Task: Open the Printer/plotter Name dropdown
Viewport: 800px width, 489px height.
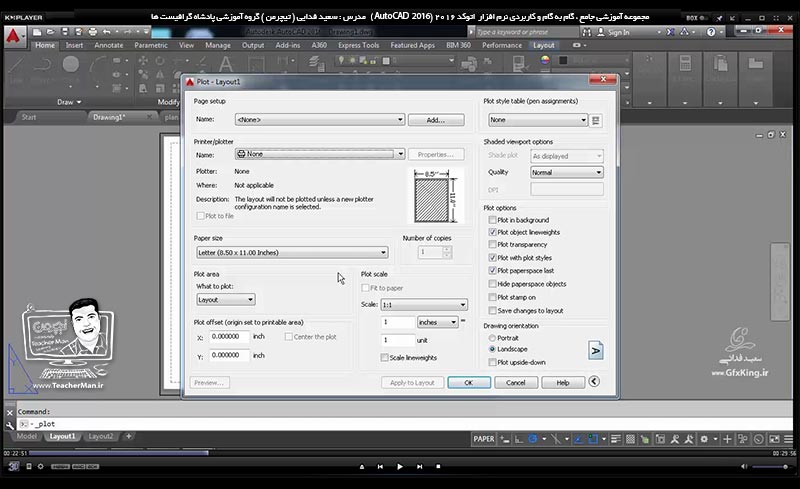Action: 320,154
